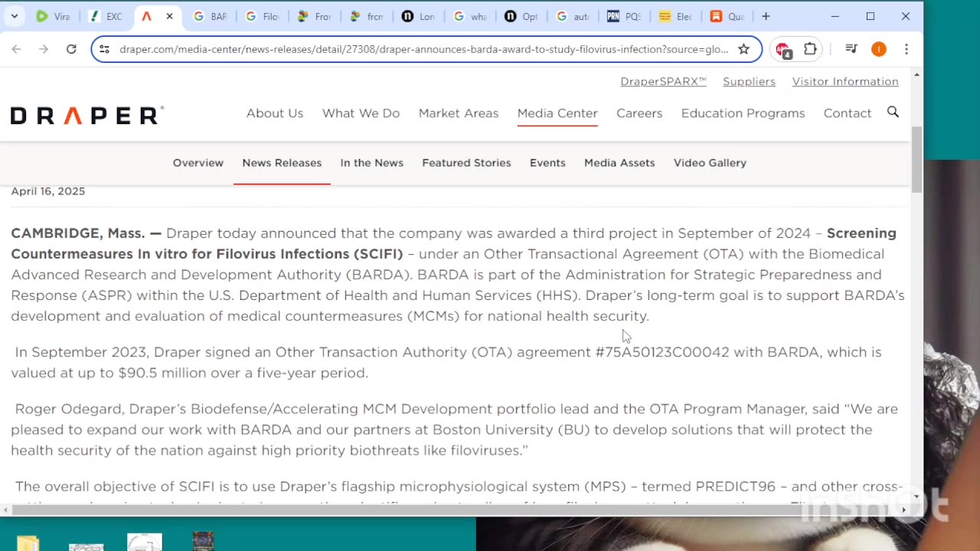Select the Events sub-tab

coord(547,163)
